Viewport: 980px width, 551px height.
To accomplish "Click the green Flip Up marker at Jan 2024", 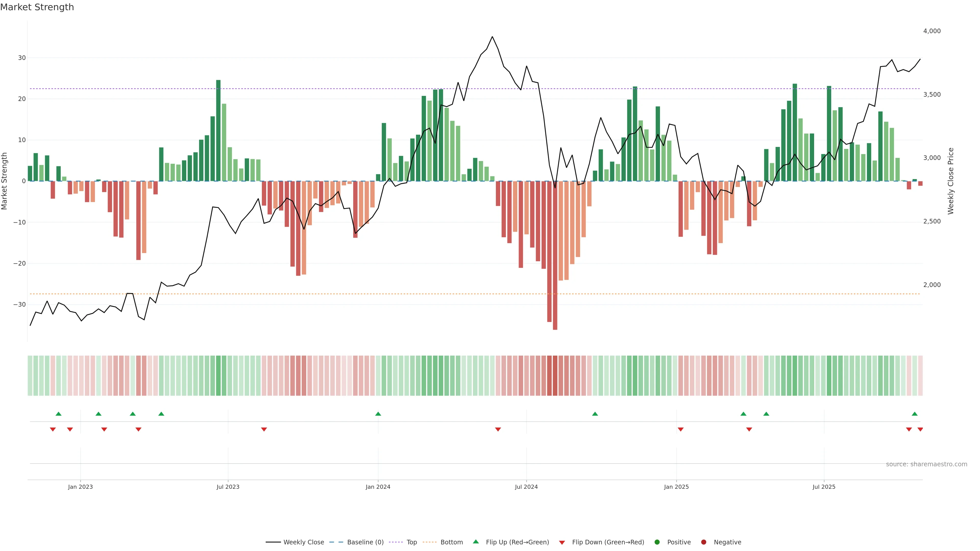I will click(x=378, y=414).
